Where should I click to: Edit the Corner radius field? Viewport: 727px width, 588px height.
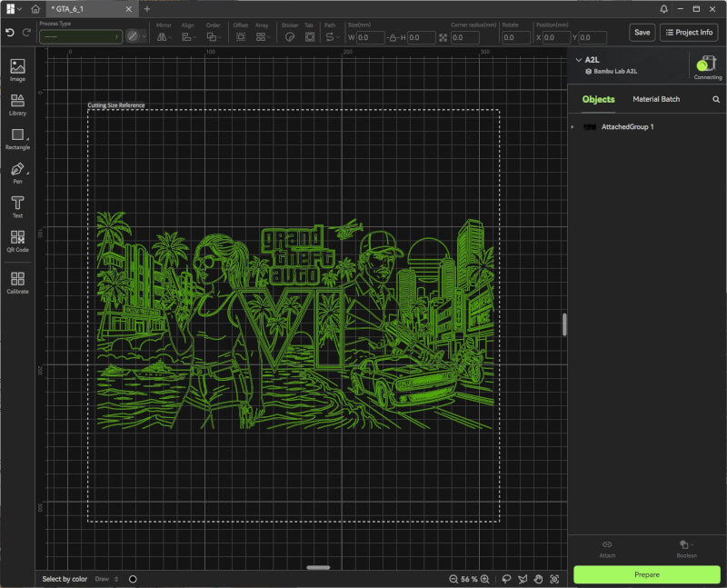[465, 37]
